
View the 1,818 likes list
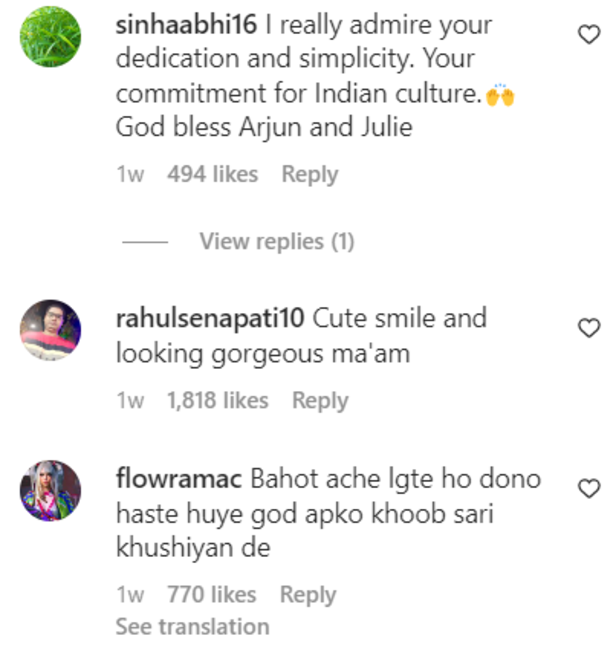point(217,400)
